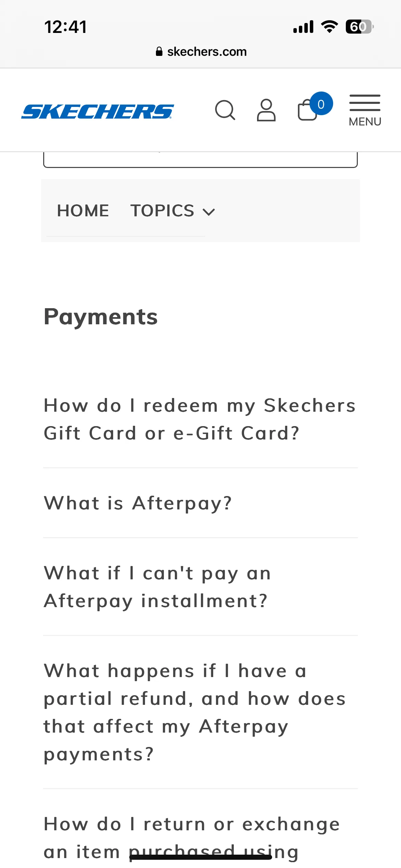
Task: Expand the 'What is Afterpay?' question
Action: (x=200, y=503)
